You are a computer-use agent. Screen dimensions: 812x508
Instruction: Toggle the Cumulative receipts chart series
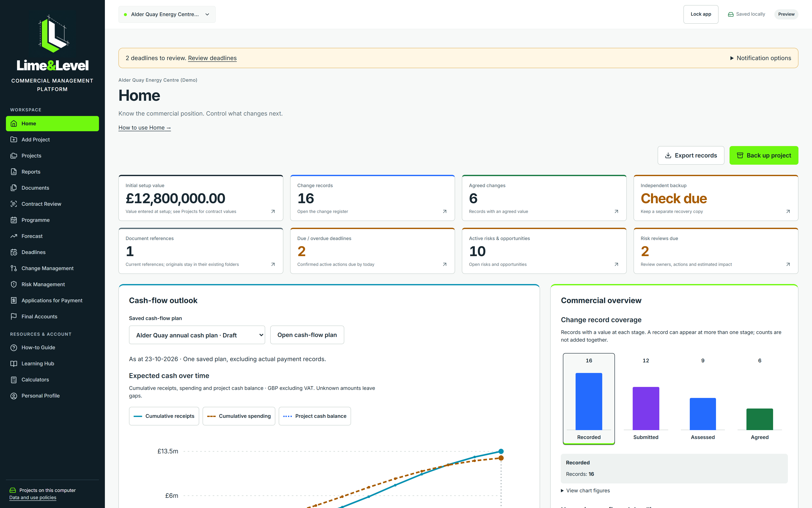pos(164,416)
